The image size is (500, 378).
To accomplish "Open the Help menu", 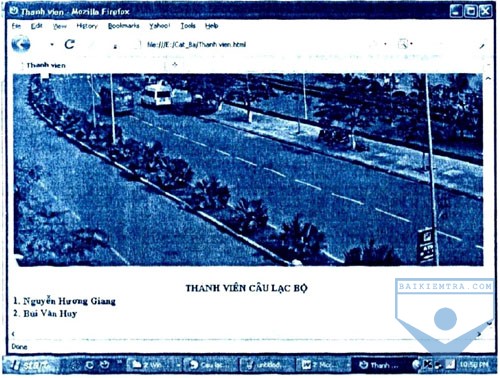I will pyautogui.click(x=212, y=26).
